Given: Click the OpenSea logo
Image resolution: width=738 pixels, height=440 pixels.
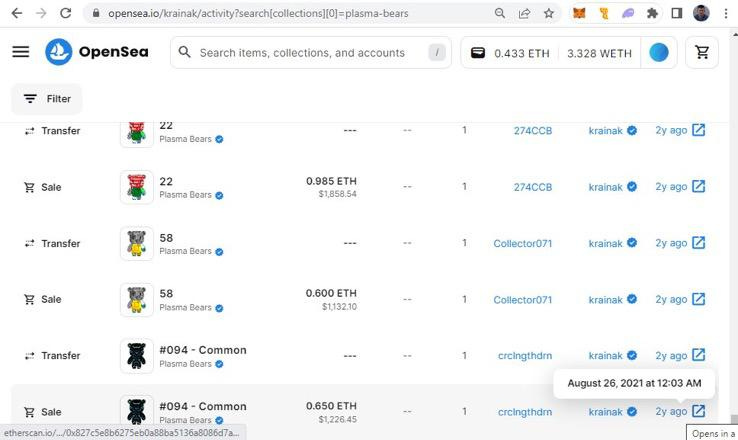Looking at the screenshot, I should (97, 52).
